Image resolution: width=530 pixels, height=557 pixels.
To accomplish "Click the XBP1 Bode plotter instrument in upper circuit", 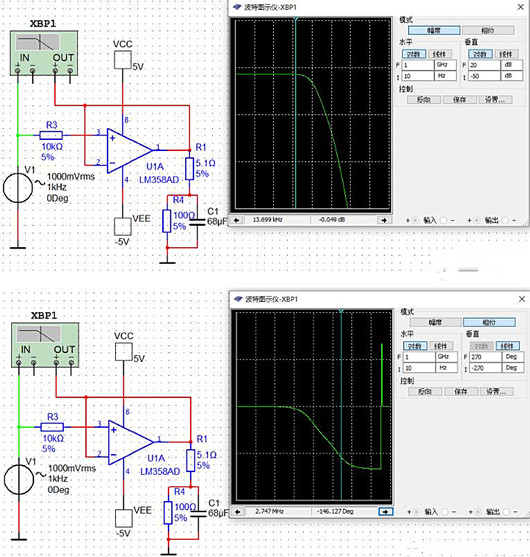I will (44, 53).
